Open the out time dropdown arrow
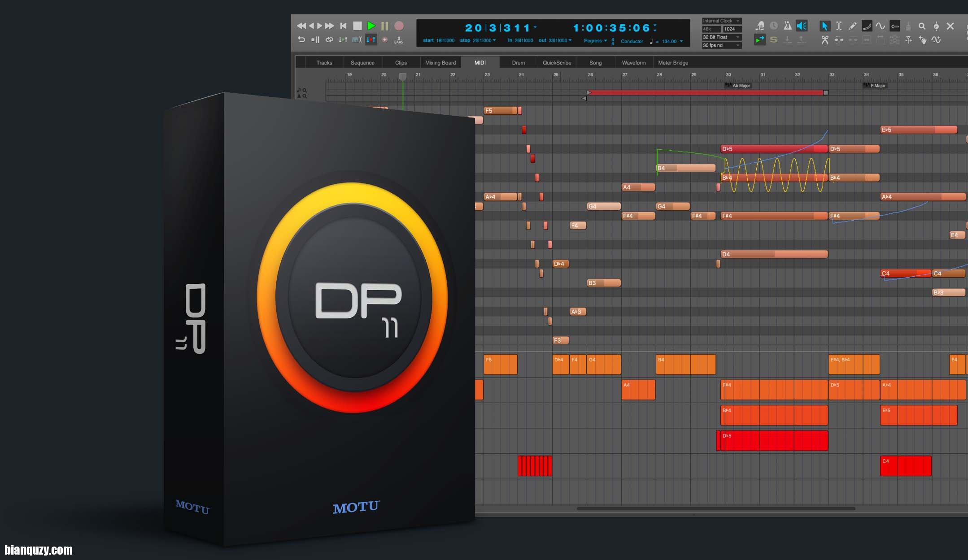The width and height of the screenshot is (968, 560). point(570,40)
